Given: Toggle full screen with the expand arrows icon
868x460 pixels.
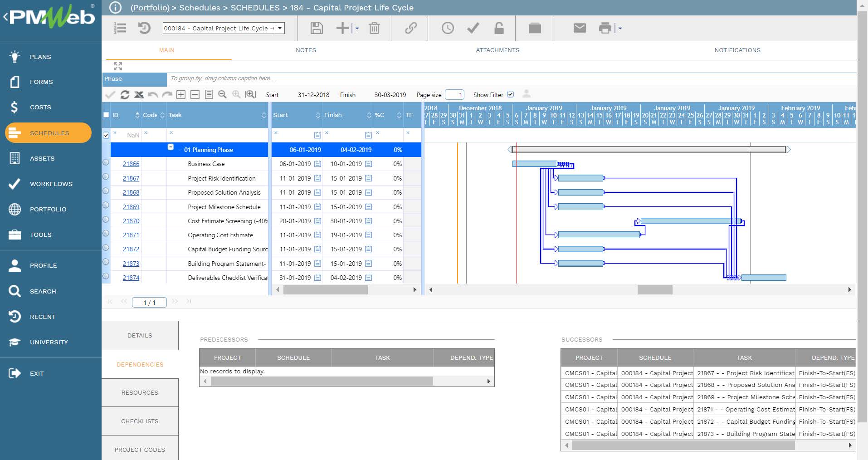Looking at the screenshot, I should coord(118,66).
